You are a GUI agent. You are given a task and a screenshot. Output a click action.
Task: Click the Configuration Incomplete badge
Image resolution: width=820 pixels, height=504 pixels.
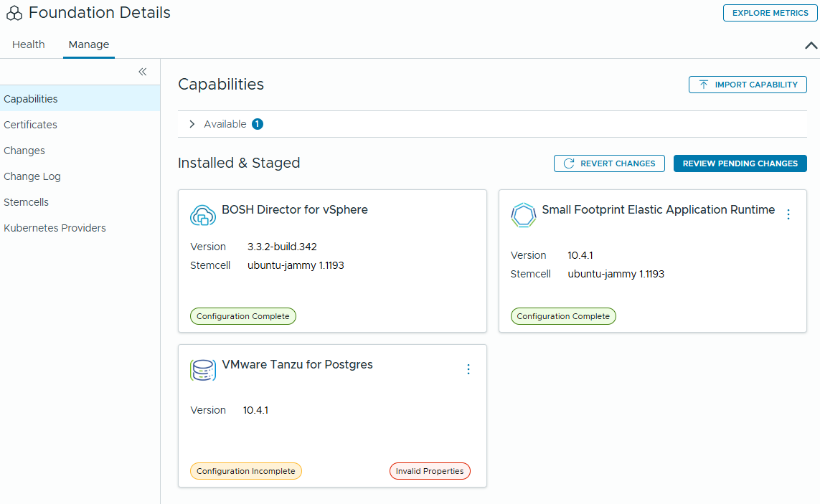pos(246,471)
